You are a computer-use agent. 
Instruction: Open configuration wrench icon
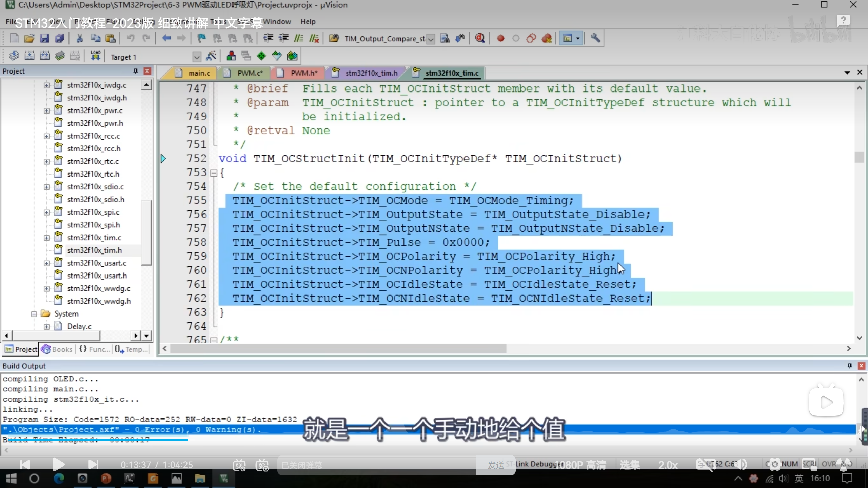pyautogui.click(x=595, y=38)
